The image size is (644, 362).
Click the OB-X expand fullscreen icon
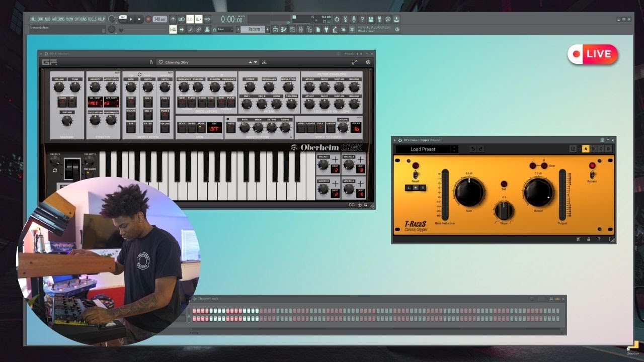[x=355, y=62]
